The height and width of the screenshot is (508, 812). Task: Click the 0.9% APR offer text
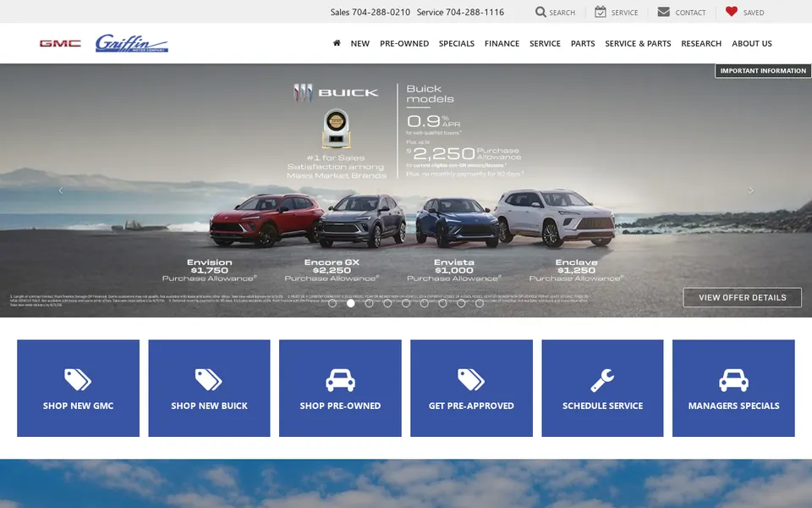pyautogui.click(x=433, y=121)
